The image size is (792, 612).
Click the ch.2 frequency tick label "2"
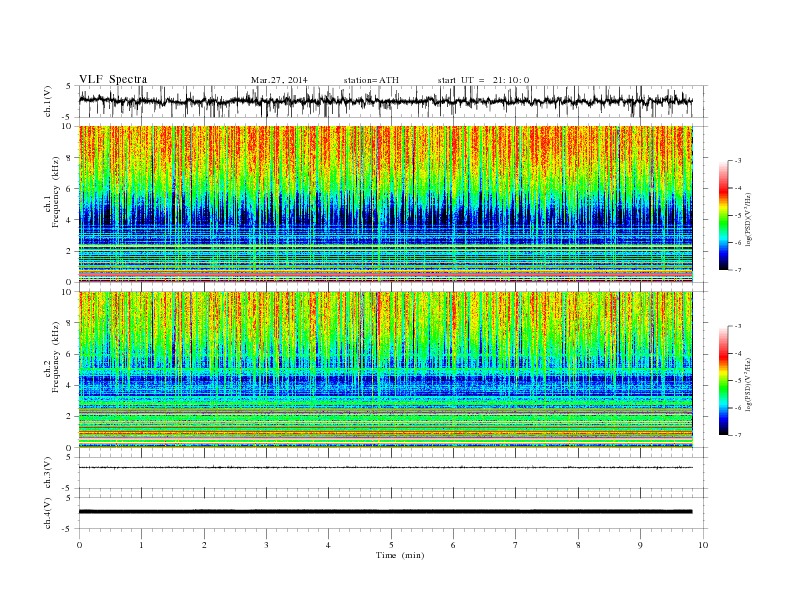[70, 416]
